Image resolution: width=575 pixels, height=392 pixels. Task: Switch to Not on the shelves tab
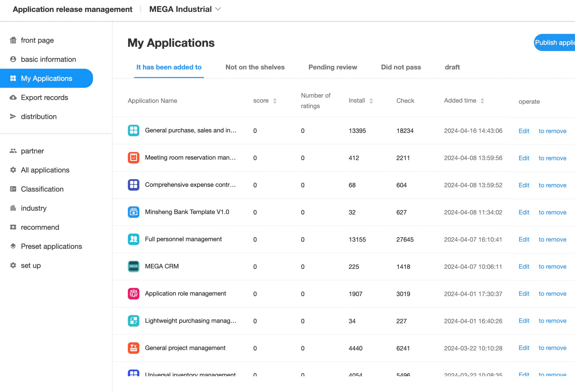point(255,67)
